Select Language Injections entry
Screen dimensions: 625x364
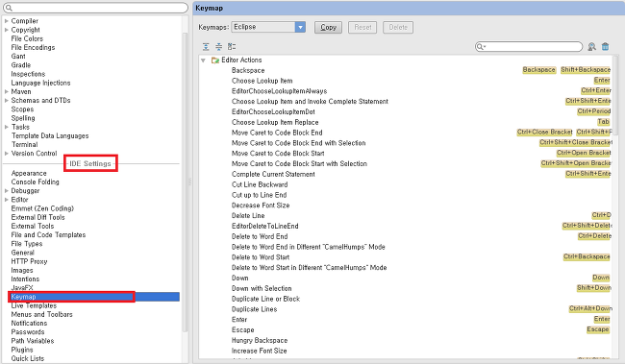pyautogui.click(x=40, y=83)
